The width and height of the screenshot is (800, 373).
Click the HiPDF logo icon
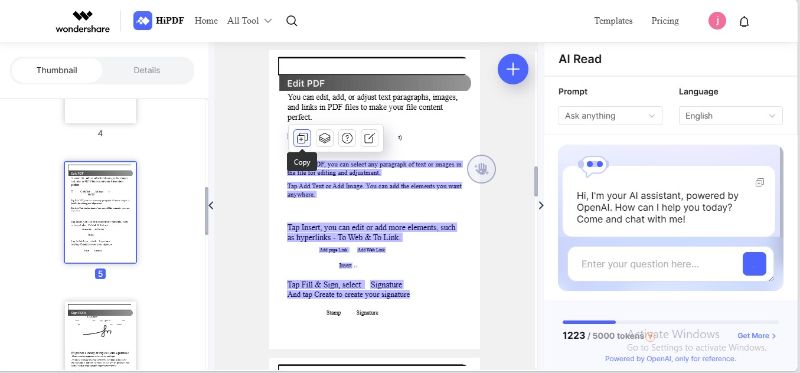[x=143, y=21]
